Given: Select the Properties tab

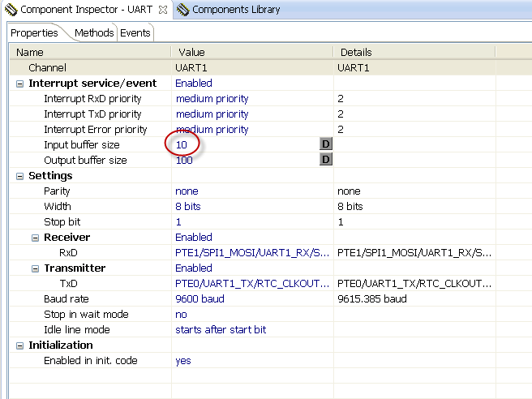Looking at the screenshot, I should [x=35, y=33].
